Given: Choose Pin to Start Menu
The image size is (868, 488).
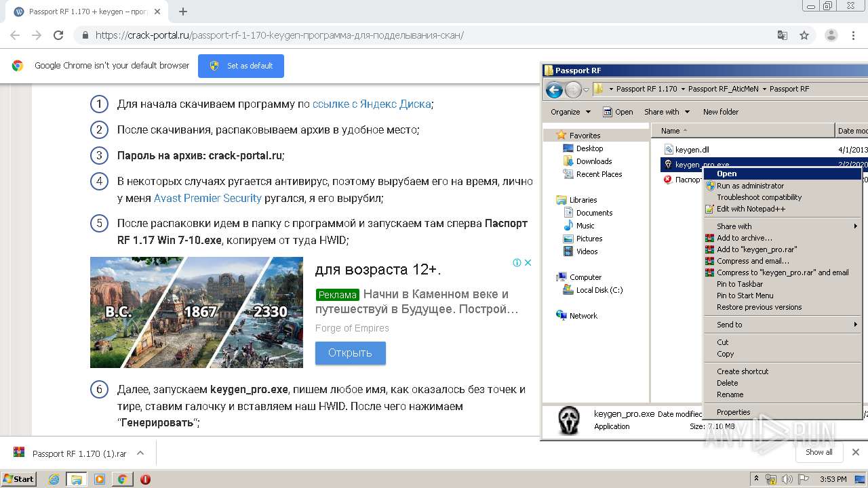Looking at the screenshot, I should point(782,296).
